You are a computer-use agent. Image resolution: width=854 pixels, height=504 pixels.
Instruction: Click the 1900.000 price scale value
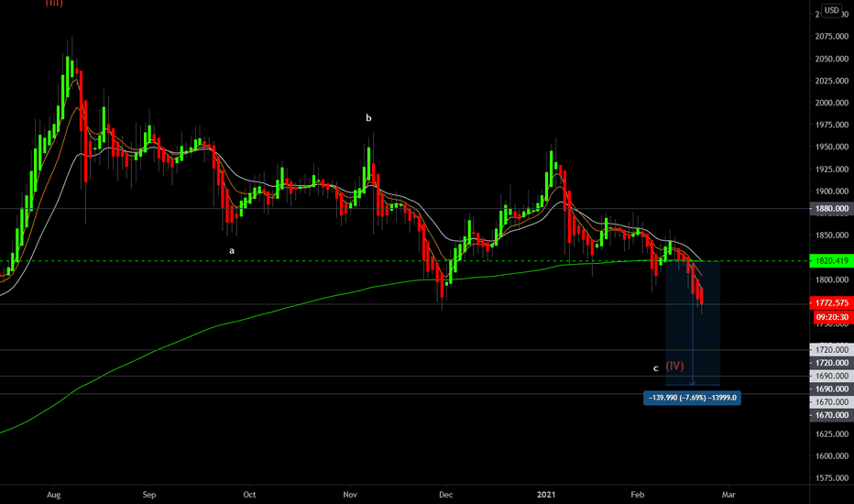(x=832, y=192)
